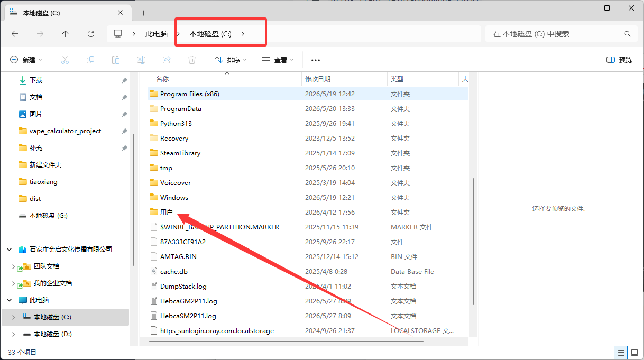Open the 查看 view dropdown
The width and height of the screenshot is (644, 360).
tap(278, 60)
